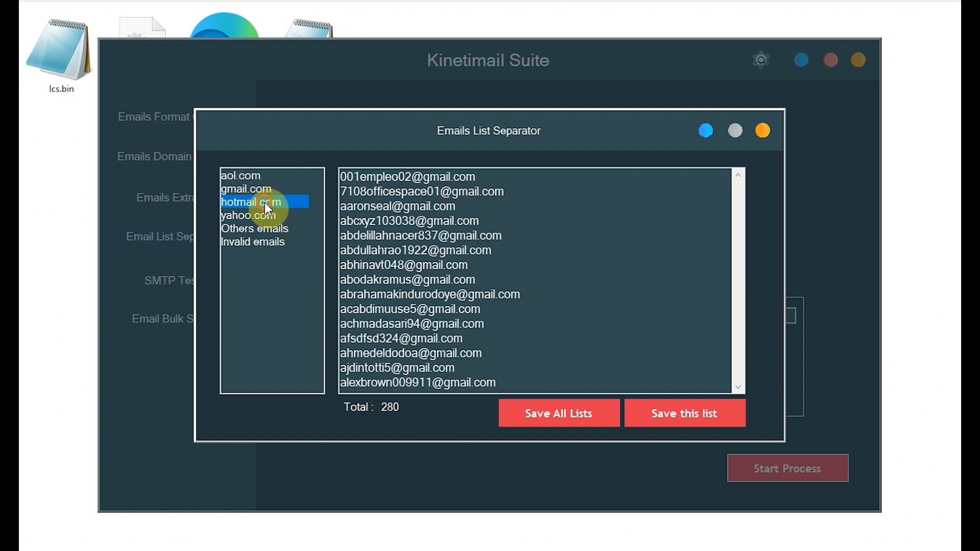The width and height of the screenshot is (980, 551).
Task: Open the SMTP Tester sidebar item
Action: [169, 281]
